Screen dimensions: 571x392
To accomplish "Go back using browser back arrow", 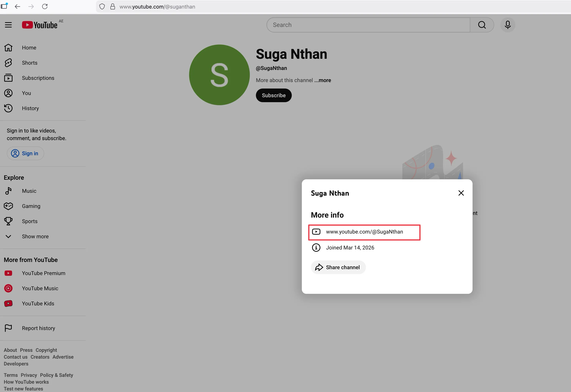I will pos(17,6).
